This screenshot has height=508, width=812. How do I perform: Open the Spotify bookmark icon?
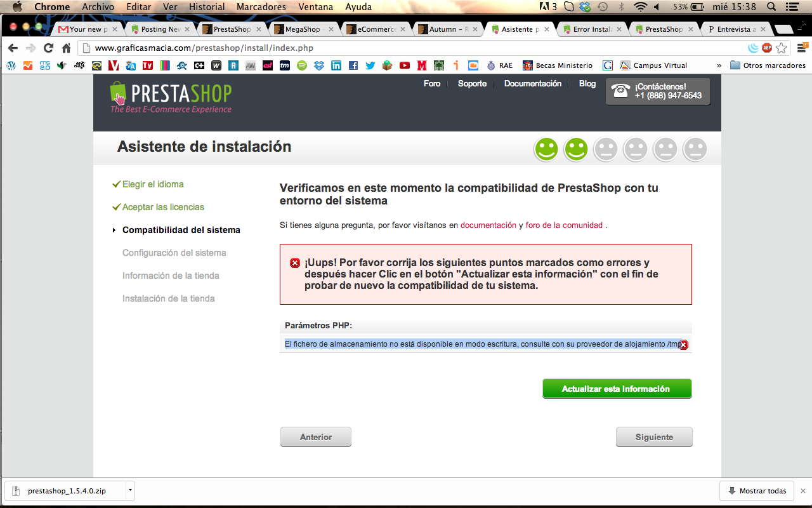coord(302,65)
